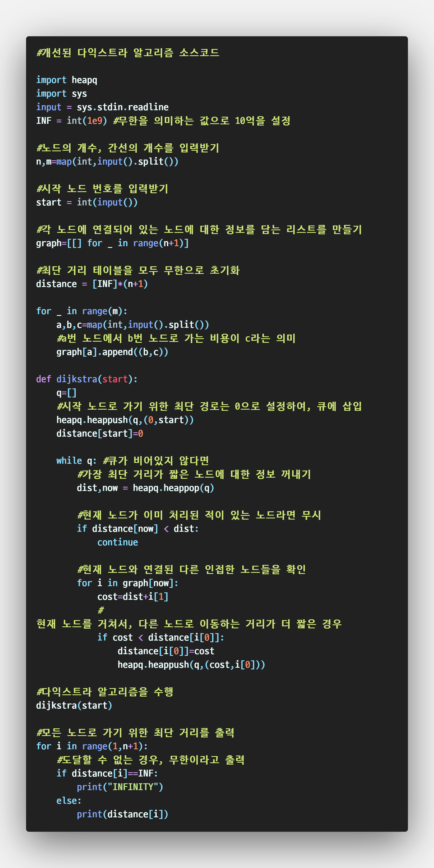This screenshot has height=868, width=434.
Task: Click comment '#무한을 의미하는 값으로 10억을 설정'
Action: click(x=201, y=121)
